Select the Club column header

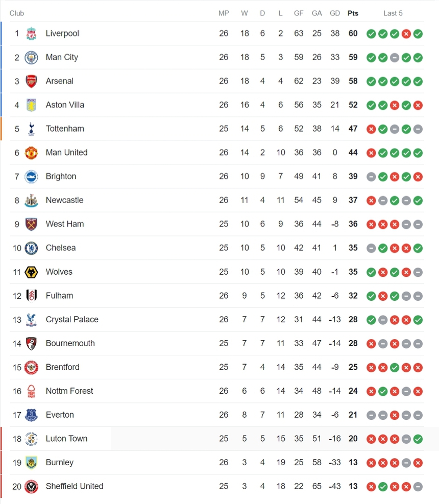(16, 13)
